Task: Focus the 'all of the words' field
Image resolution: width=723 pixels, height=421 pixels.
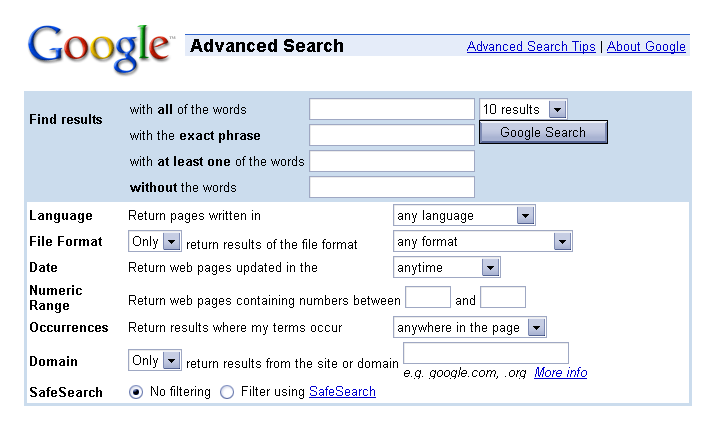Action: 392,109
